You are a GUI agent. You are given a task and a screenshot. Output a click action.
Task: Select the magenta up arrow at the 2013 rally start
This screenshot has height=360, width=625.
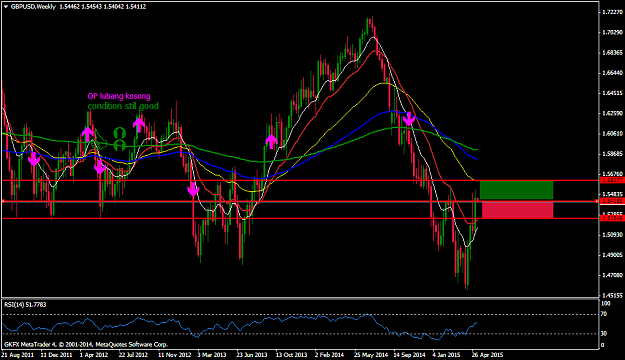(271, 141)
